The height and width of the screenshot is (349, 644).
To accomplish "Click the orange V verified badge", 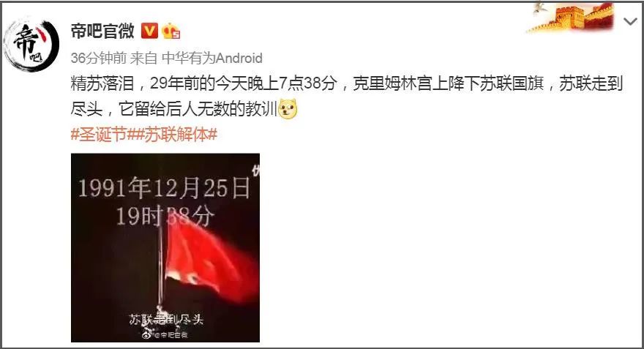I will click(149, 31).
